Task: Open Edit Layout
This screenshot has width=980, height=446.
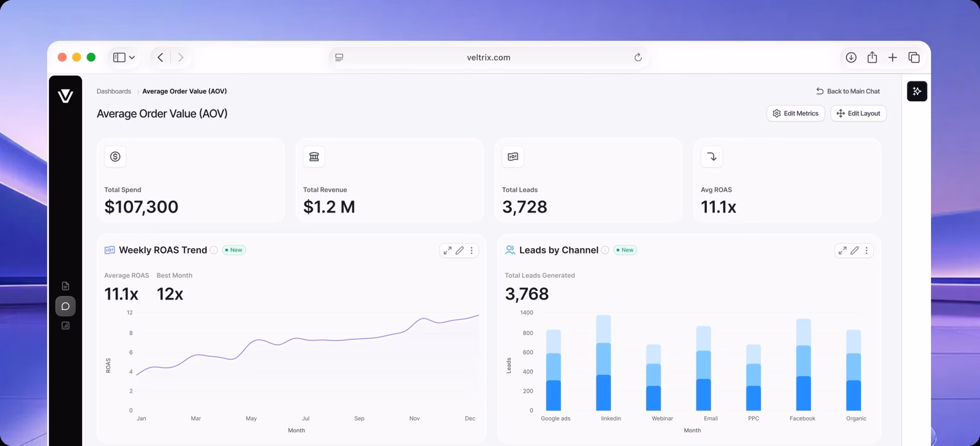Action: click(x=859, y=113)
